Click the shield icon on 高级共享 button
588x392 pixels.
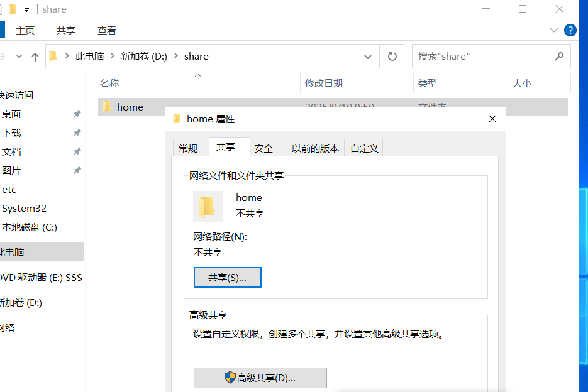pos(230,378)
